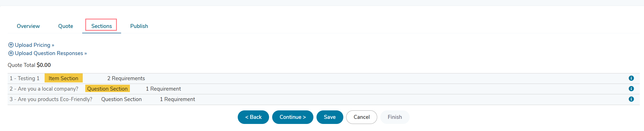644x131 pixels.
Task: Go to the Publish tab
Action: coord(139,26)
